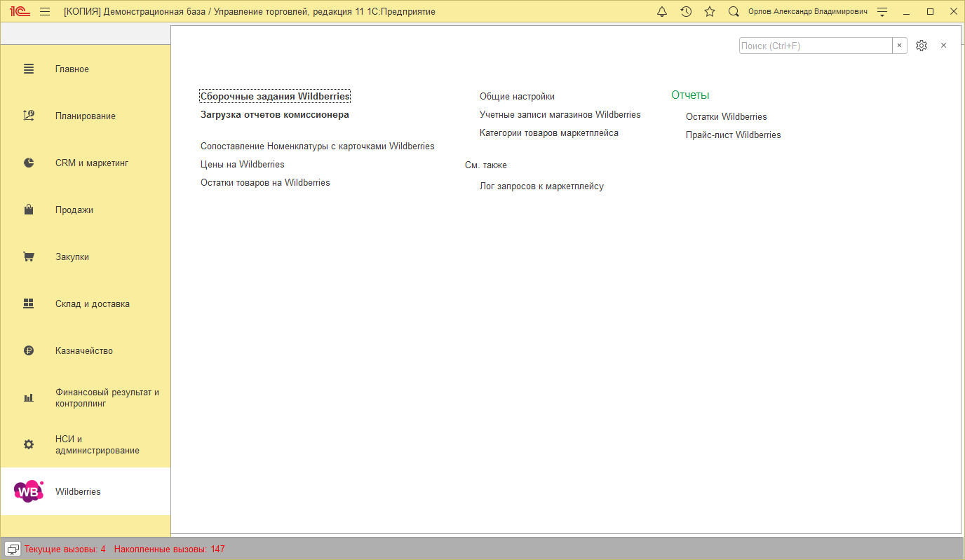965x560 pixels.
Task: Click the Казначейство ruble coin icon
Action: pos(29,350)
